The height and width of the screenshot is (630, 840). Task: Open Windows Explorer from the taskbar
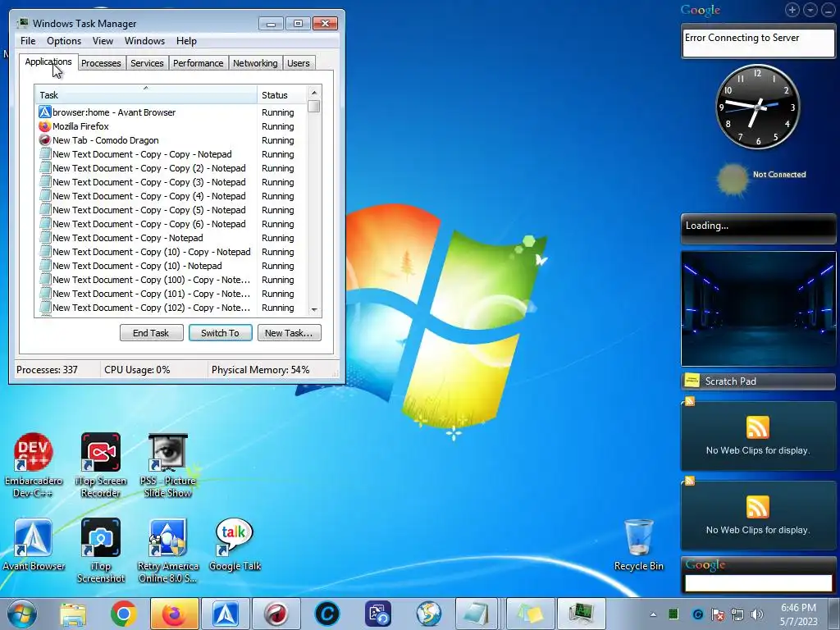click(73, 614)
